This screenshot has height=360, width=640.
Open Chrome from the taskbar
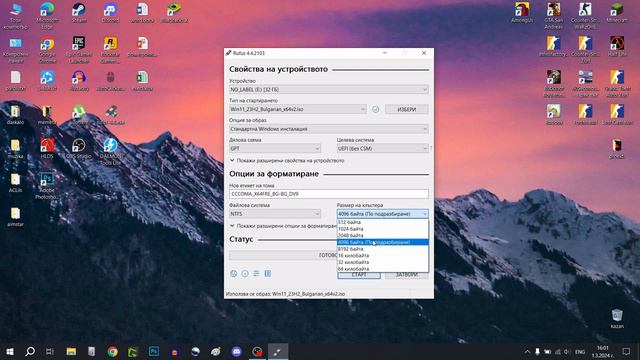click(113, 351)
